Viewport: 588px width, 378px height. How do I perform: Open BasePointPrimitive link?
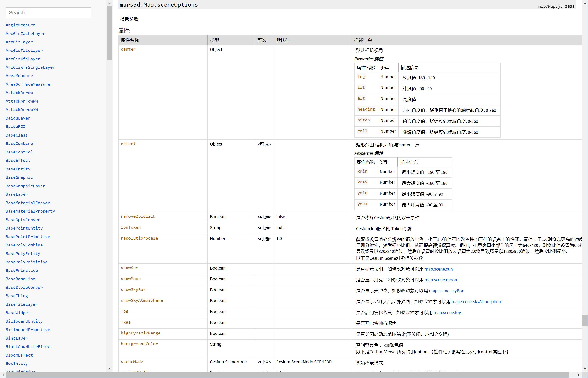pyautogui.click(x=28, y=237)
